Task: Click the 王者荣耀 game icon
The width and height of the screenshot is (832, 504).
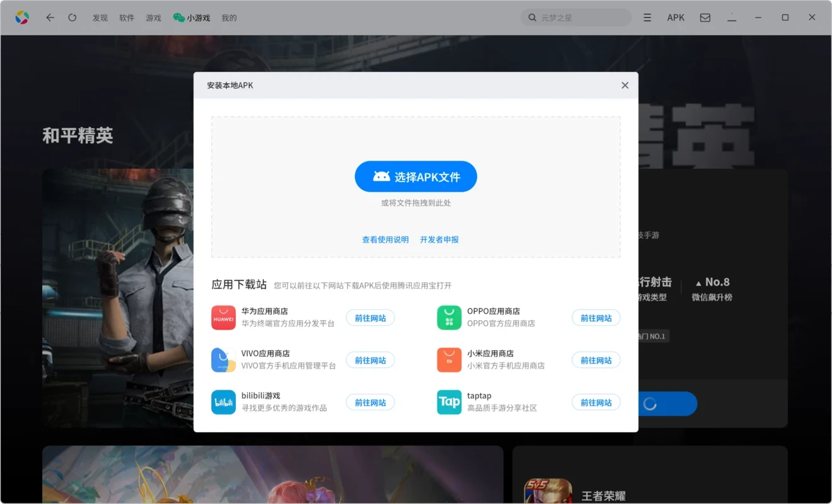Action: 548,491
